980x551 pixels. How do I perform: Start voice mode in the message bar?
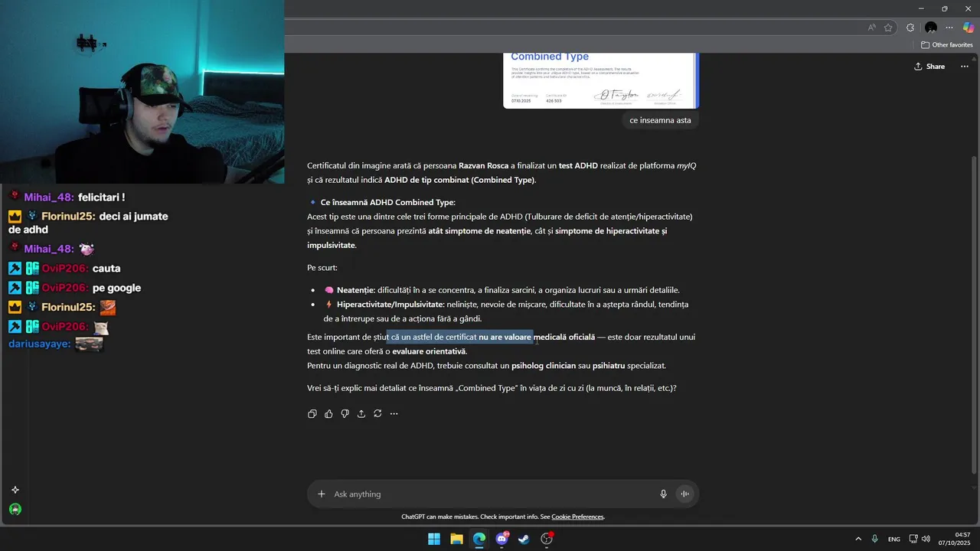(x=685, y=494)
